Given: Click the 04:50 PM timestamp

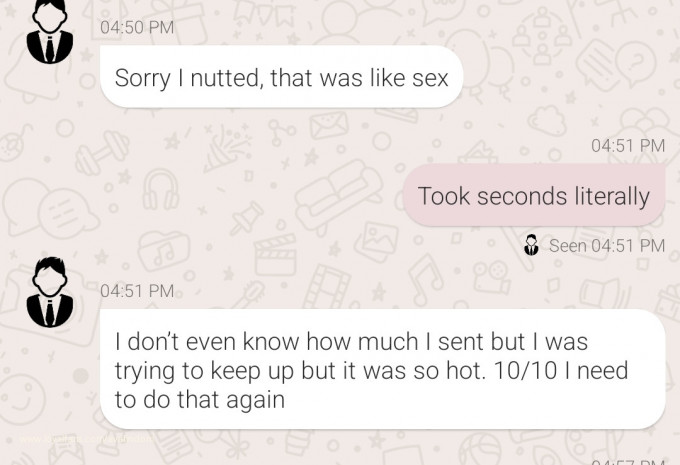Looking at the screenshot, I should pyautogui.click(x=137, y=28).
